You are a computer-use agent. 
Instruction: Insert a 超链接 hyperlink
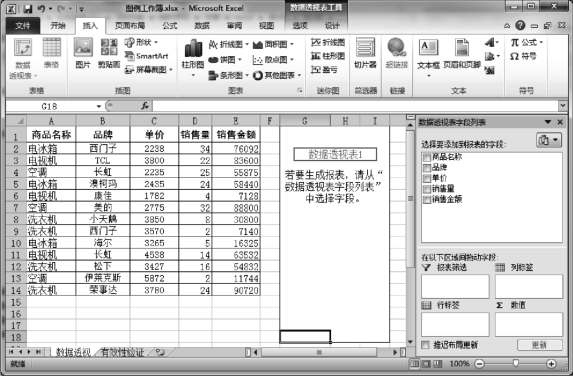pyautogui.click(x=396, y=48)
